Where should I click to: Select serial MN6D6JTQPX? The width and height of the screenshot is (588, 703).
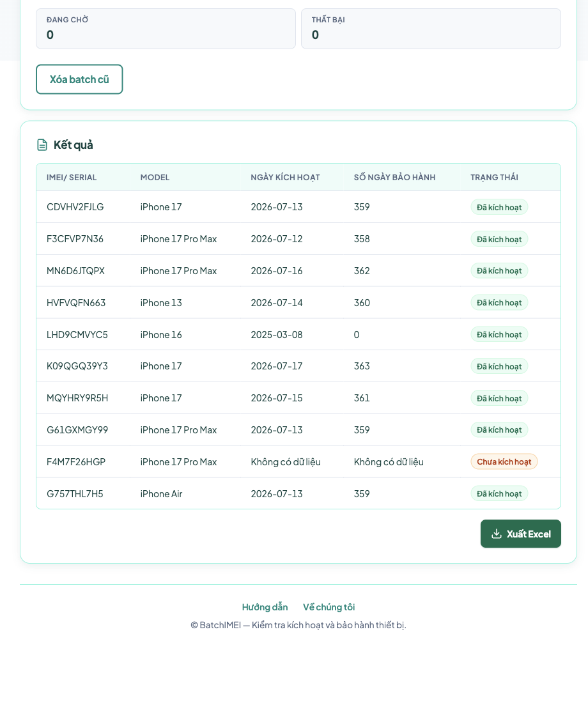point(76,271)
